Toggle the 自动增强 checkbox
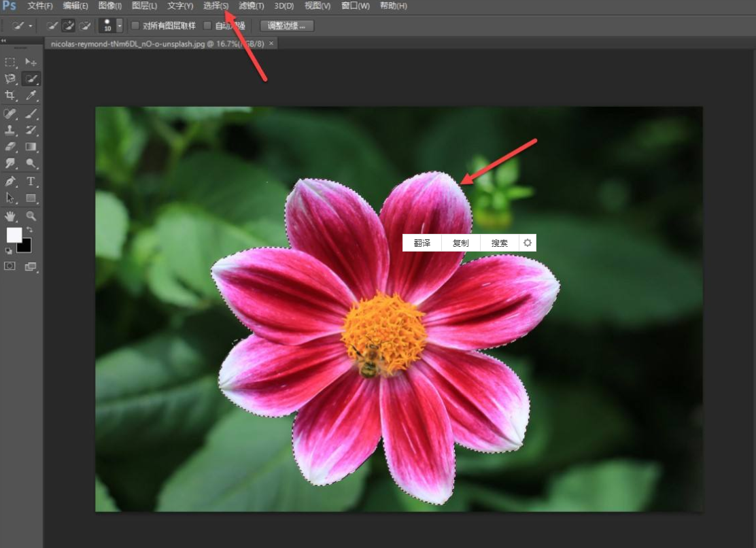 (208, 26)
